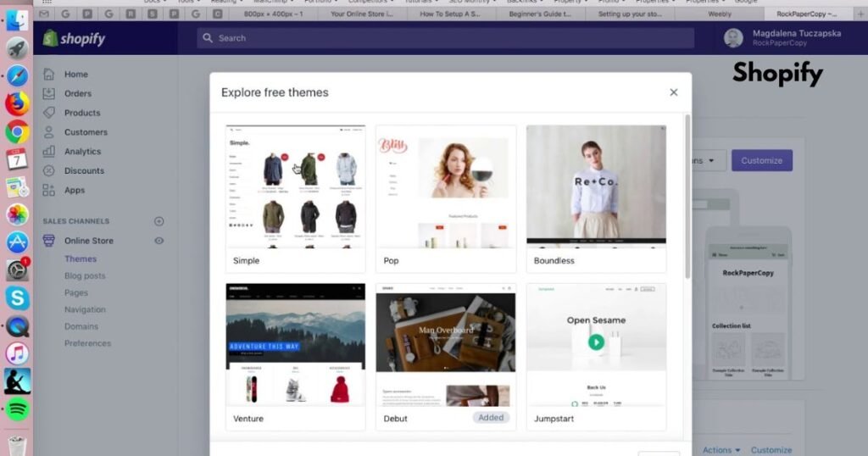Close the Explore free themes dialog
868x456 pixels.
[674, 92]
